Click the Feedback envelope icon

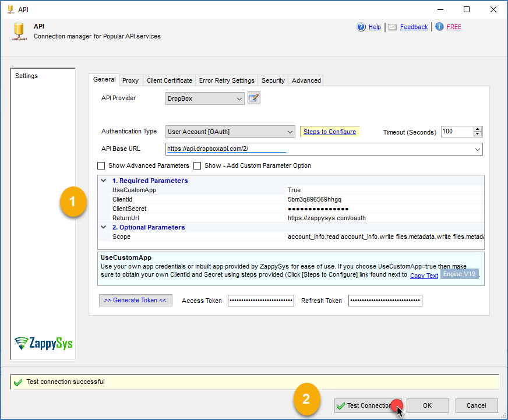(392, 27)
